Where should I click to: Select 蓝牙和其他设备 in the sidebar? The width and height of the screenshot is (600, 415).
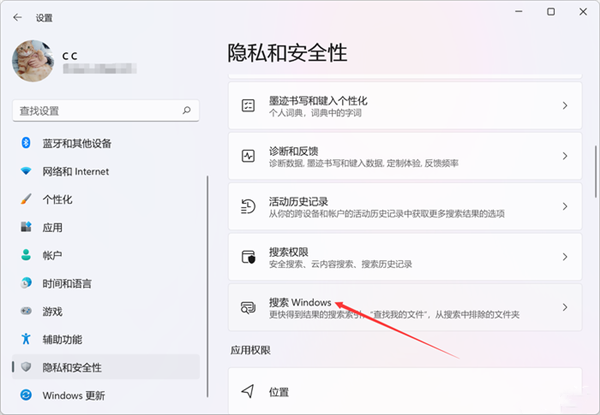point(76,143)
